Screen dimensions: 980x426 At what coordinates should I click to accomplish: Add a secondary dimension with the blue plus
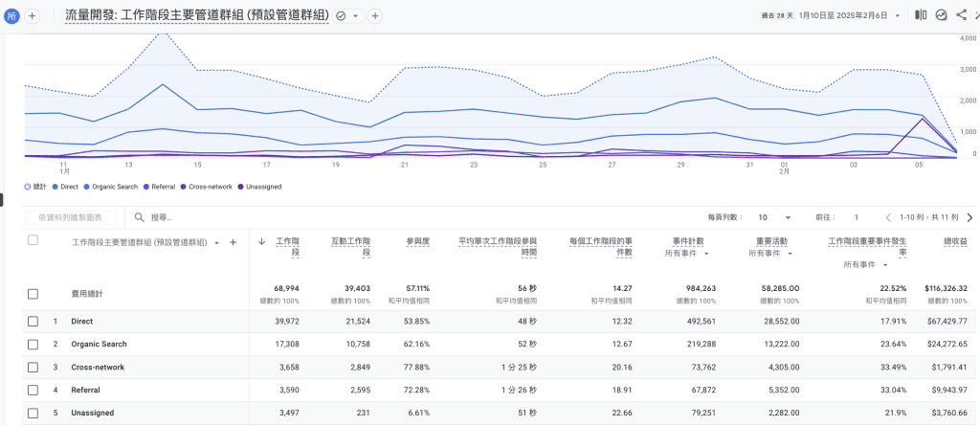(234, 243)
